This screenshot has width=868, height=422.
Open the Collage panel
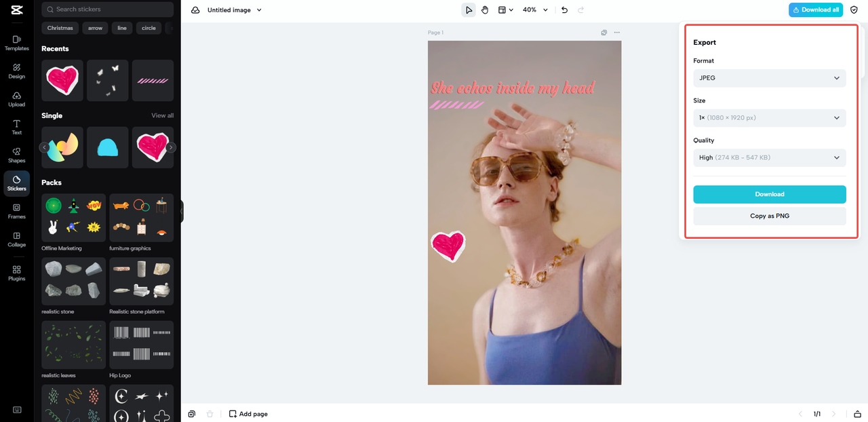point(16,239)
